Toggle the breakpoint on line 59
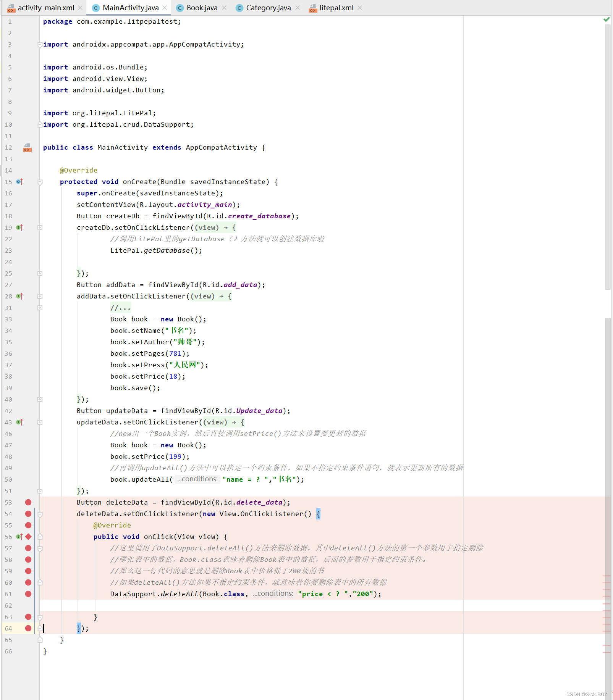 pos(28,571)
